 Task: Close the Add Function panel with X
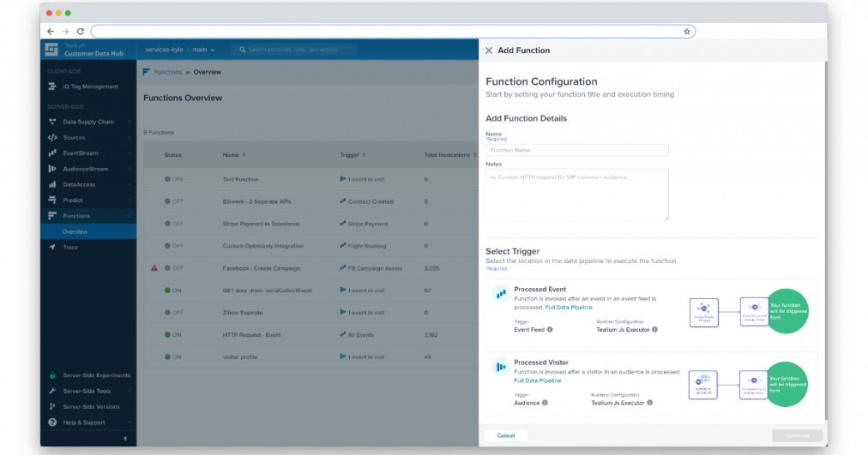pyautogui.click(x=489, y=51)
